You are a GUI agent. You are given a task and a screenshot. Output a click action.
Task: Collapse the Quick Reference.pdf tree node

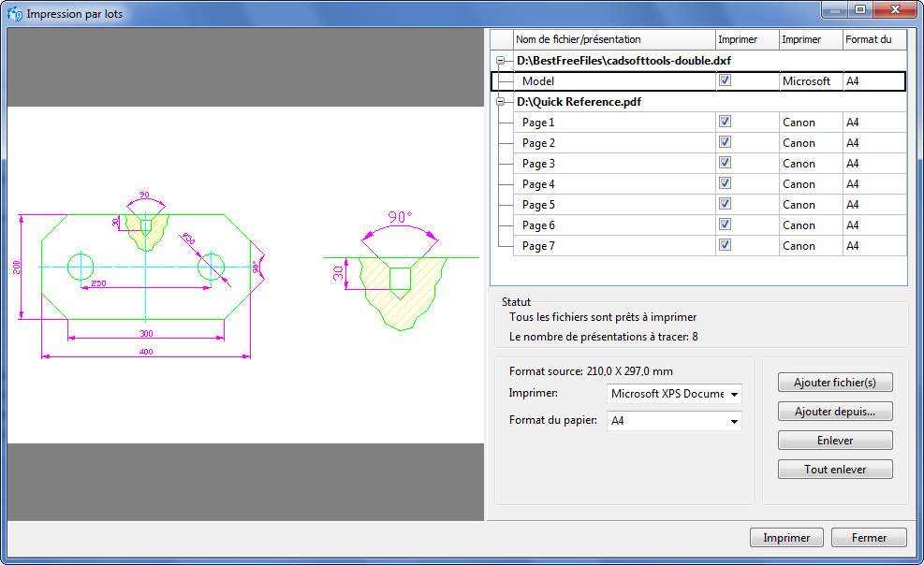501,102
